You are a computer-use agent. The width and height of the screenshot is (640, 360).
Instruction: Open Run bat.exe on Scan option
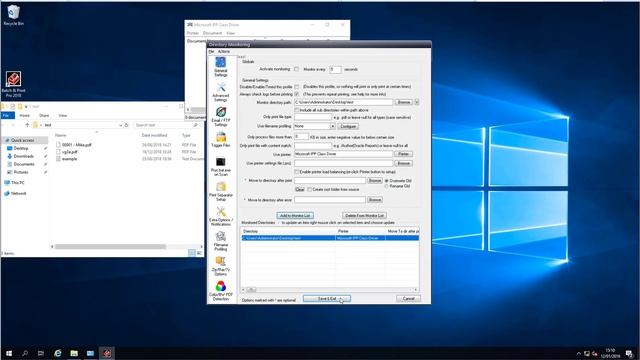pos(220,167)
